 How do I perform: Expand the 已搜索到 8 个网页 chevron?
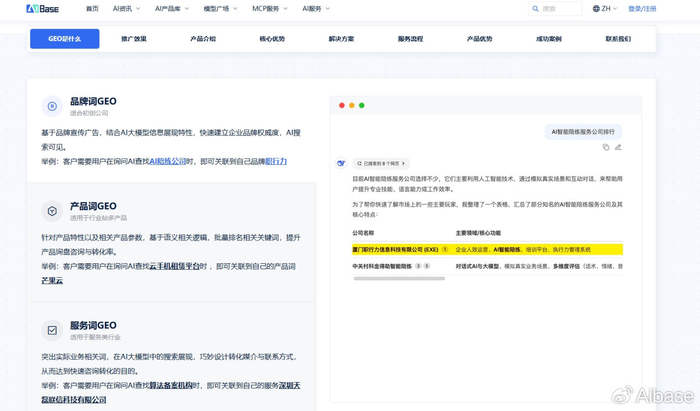[x=404, y=163]
